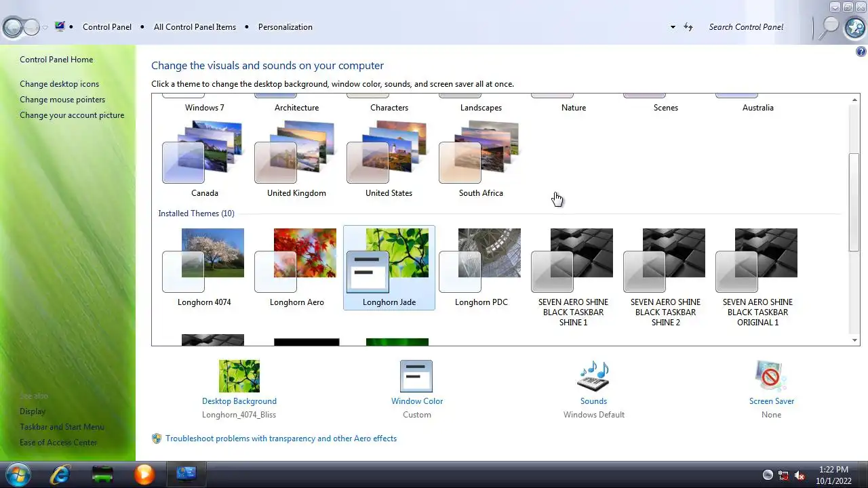This screenshot has width=868, height=488.
Task: Click the Personalization breadcrumb
Action: coord(285,27)
